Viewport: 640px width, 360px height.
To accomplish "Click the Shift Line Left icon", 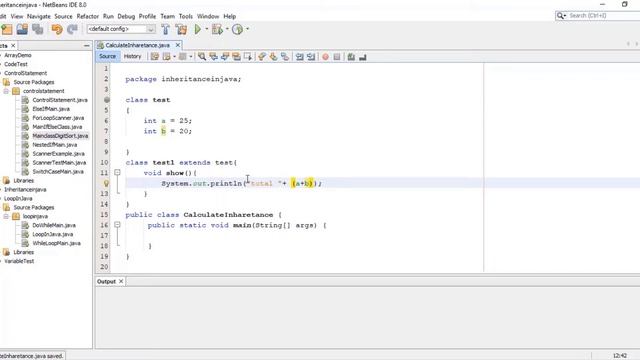I will coord(299,57).
